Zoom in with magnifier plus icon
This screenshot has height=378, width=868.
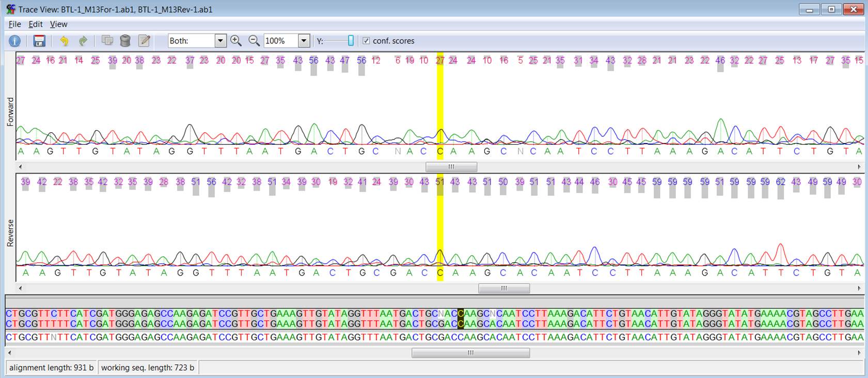click(x=236, y=41)
